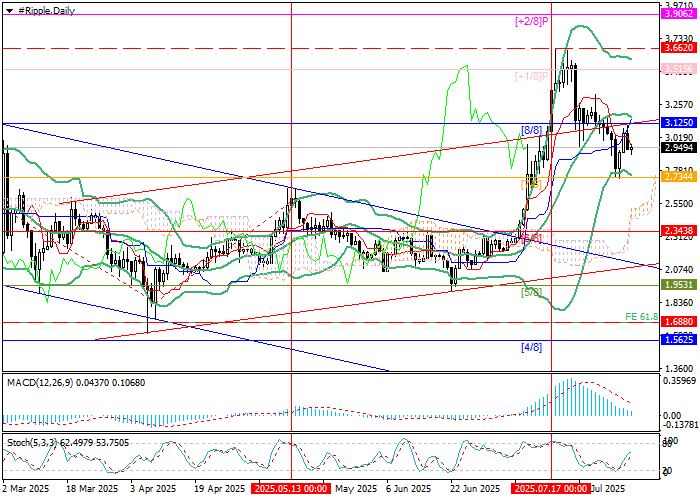This screenshot has width=700, height=500.
Task: Click the [8/8] Murrey level label
Action: [531, 130]
